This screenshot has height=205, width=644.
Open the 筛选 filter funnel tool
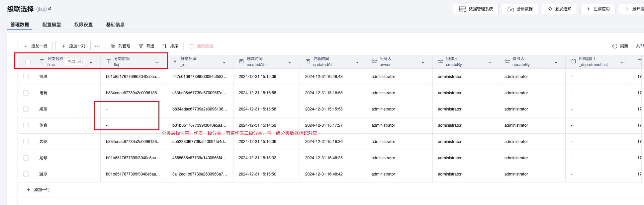coord(146,46)
